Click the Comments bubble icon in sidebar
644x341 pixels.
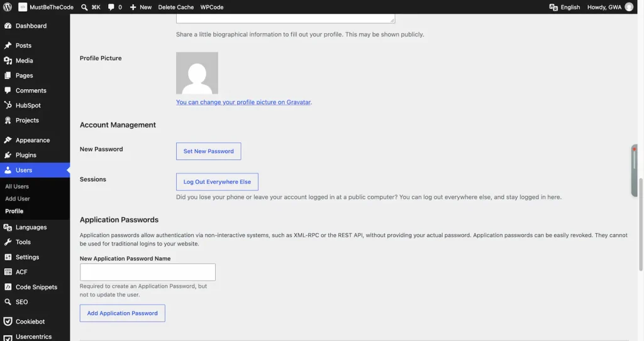coord(8,90)
